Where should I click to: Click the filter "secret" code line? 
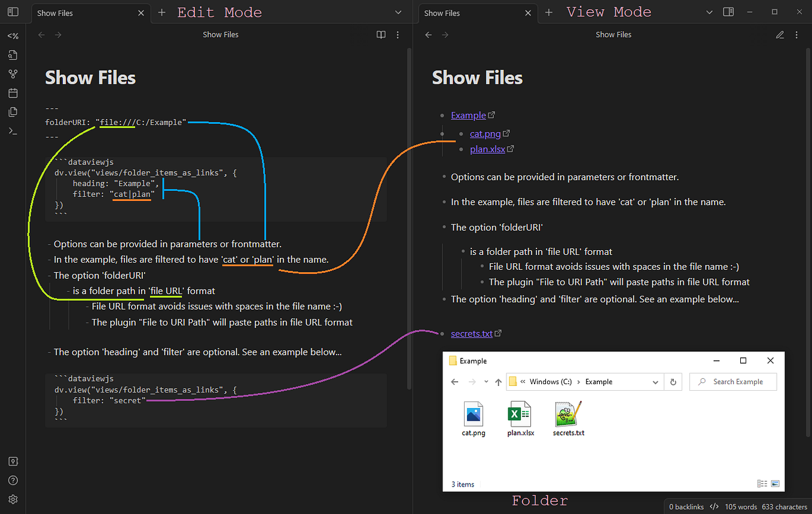109,400
